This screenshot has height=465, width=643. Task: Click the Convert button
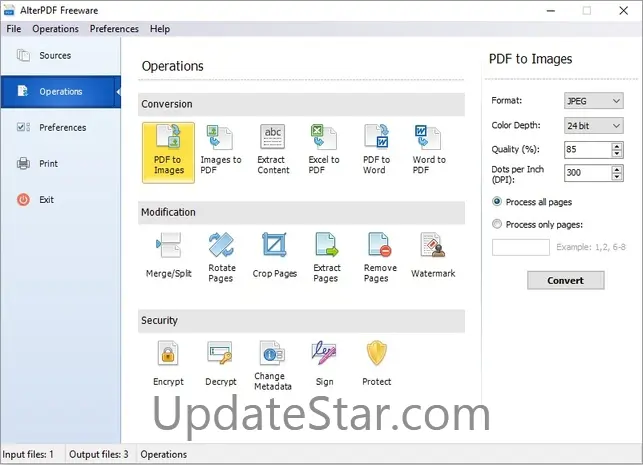(x=565, y=280)
